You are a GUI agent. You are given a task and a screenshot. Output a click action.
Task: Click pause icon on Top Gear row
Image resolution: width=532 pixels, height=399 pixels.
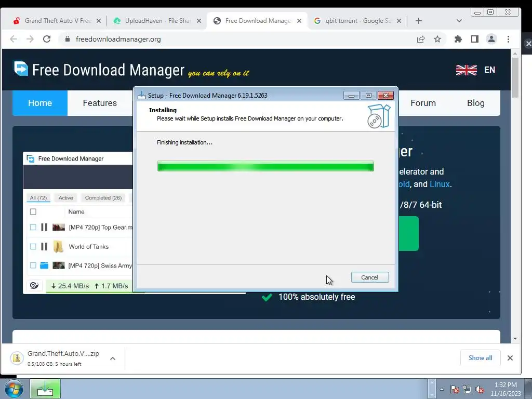[x=44, y=228]
